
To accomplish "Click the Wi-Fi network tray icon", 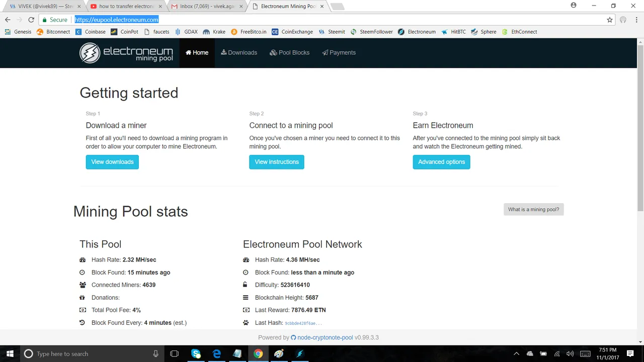I will click(556, 354).
